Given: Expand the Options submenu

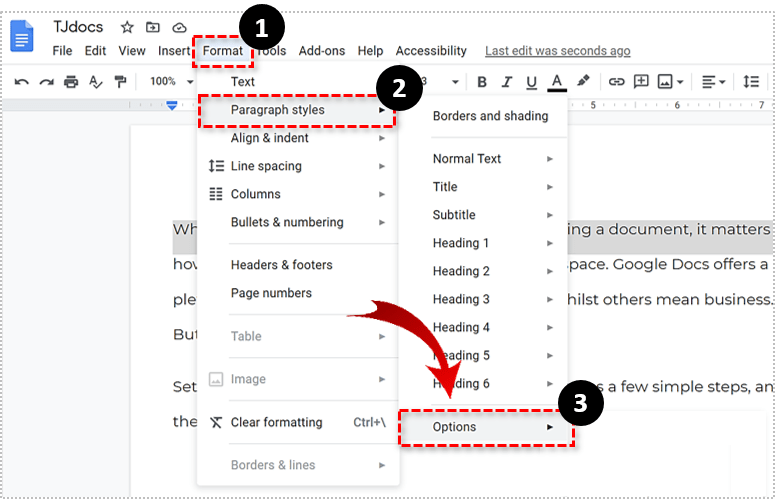Looking at the screenshot, I should [487, 427].
